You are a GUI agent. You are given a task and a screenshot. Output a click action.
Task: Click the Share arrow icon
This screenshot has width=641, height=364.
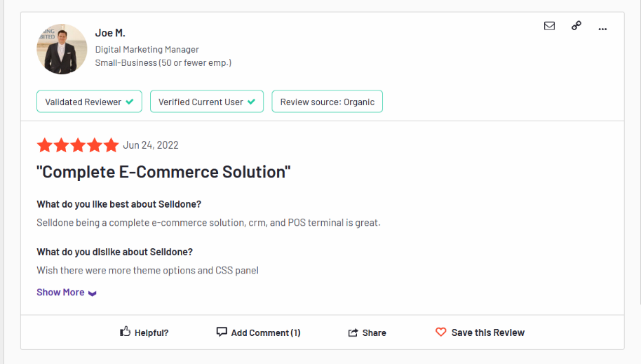353,332
